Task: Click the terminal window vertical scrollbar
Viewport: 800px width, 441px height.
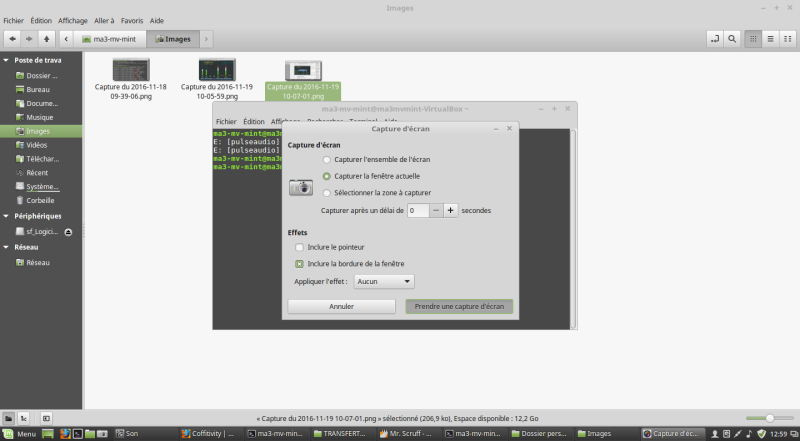Action: coord(573,229)
